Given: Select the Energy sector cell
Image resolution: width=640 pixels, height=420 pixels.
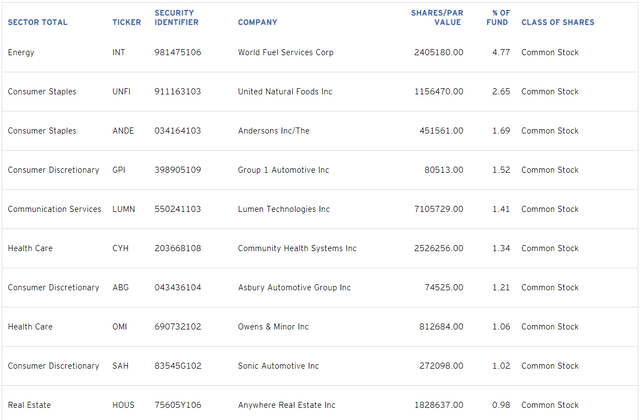Looking at the screenshot, I should coord(21,52).
